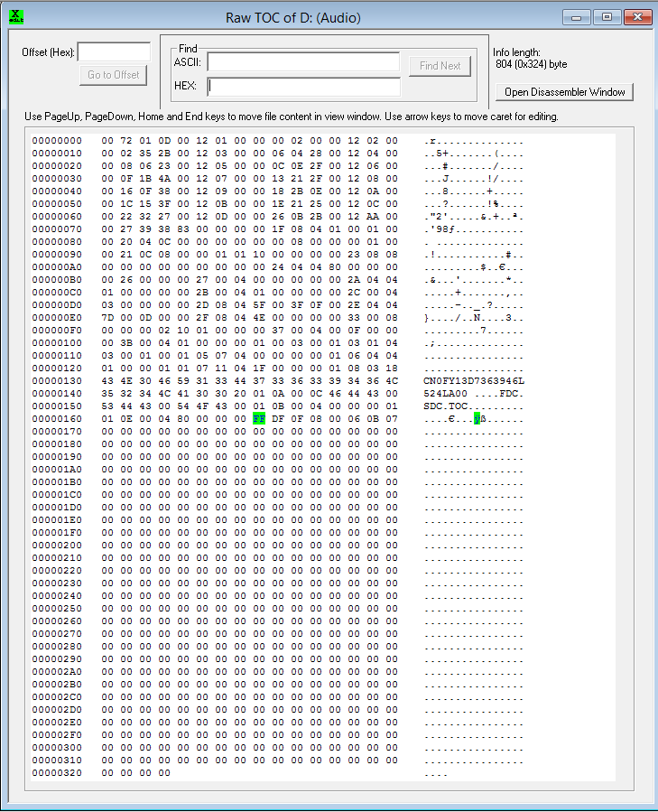Click the 5F byte in row 000000D0
Viewport: 658px width, 812px height.
(259, 305)
